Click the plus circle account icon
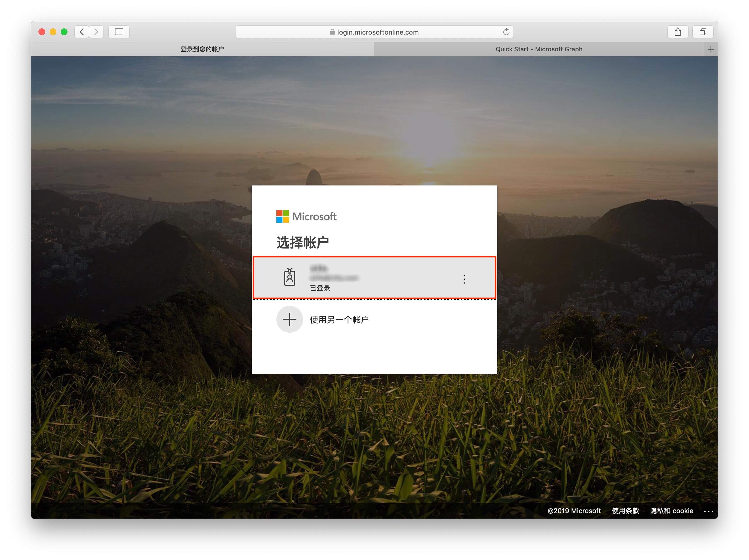The image size is (749, 560). coord(289,319)
